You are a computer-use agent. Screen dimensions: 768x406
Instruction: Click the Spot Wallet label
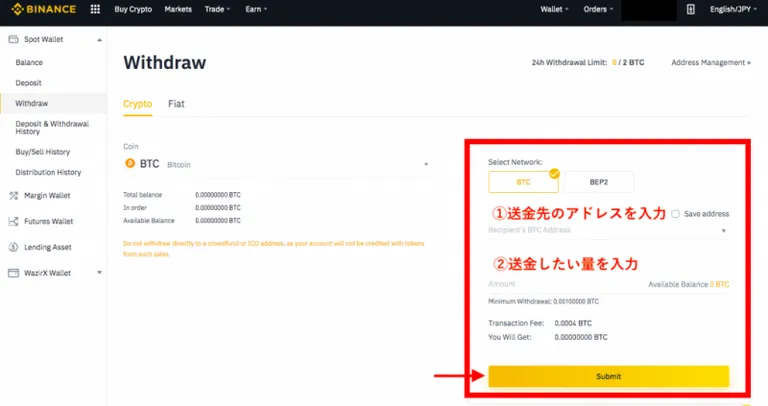tap(44, 39)
